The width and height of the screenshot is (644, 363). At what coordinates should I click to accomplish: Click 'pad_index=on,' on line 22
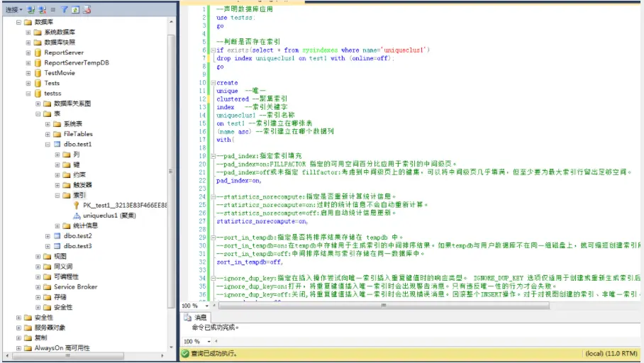point(238,181)
